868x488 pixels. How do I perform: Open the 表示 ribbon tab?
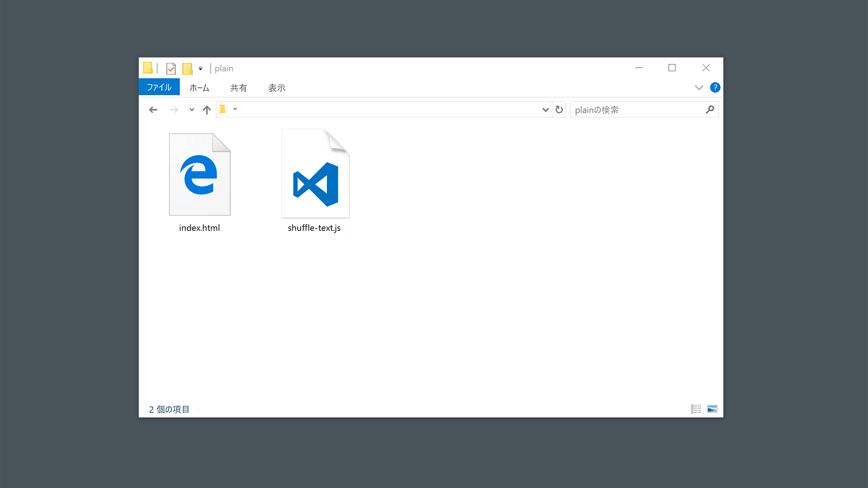coord(277,88)
